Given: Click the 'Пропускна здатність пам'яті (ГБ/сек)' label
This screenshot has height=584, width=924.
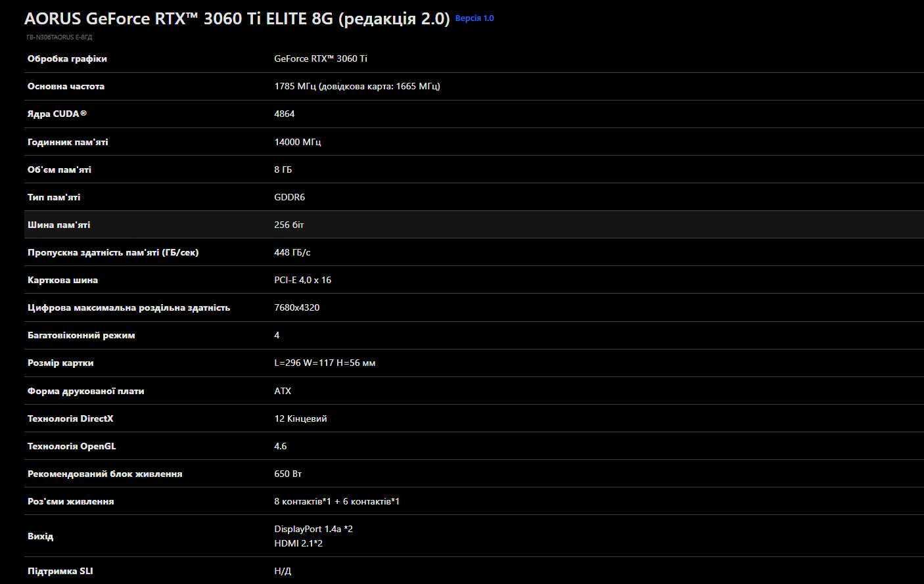Looking at the screenshot, I should point(113,252).
